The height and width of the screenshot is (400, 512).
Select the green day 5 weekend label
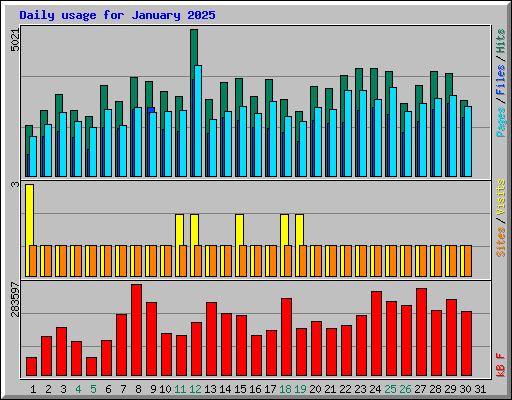point(93,389)
